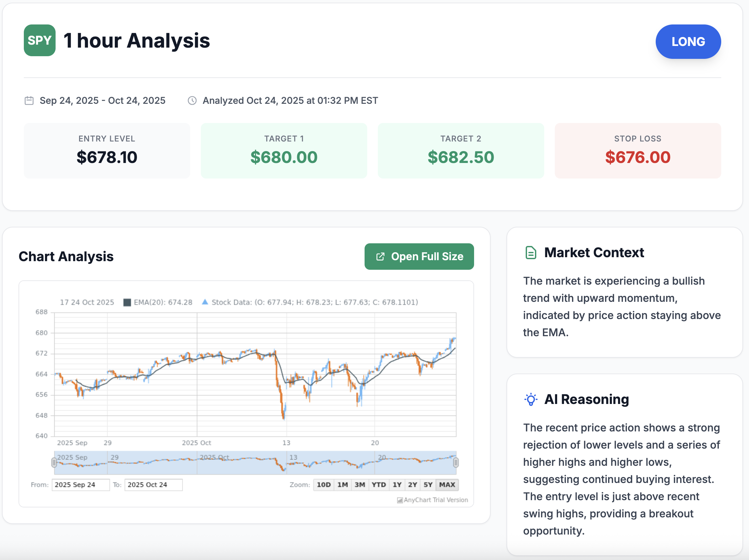Click the AnyChart logo icon near Trial Version
The height and width of the screenshot is (560, 749).
pos(400,500)
